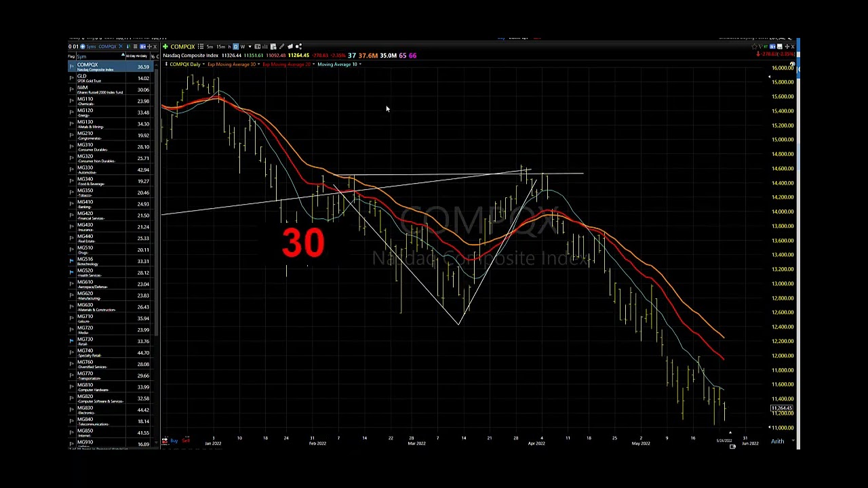The width and height of the screenshot is (868, 488).
Task: Click the share network icon
Action: 299,46
